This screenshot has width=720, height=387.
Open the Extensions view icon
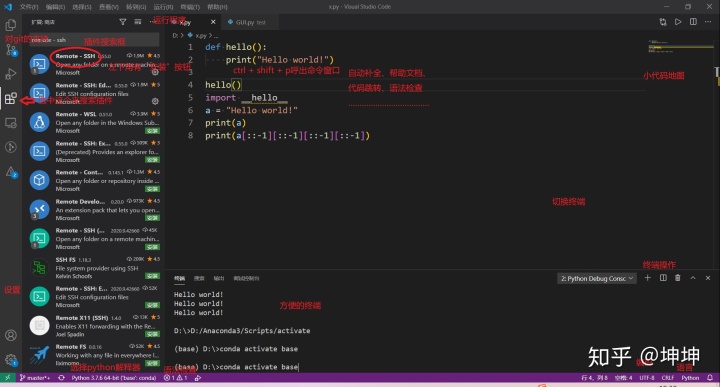pyautogui.click(x=11, y=98)
